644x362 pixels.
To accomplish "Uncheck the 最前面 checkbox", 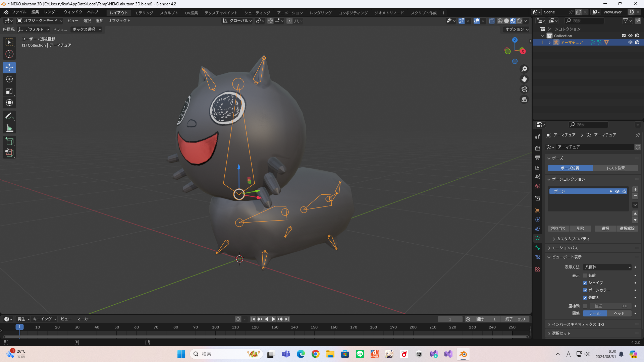I will coord(585,298).
